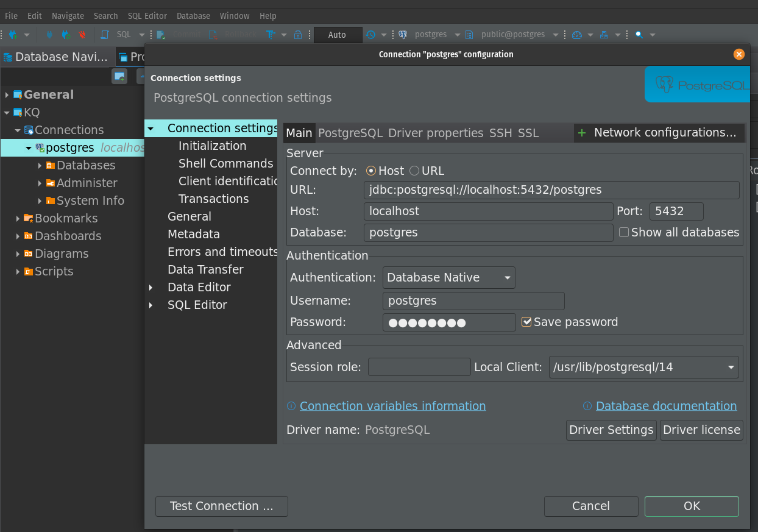Click the Administer folder icon in tree
The height and width of the screenshot is (532, 758).
[x=51, y=183]
